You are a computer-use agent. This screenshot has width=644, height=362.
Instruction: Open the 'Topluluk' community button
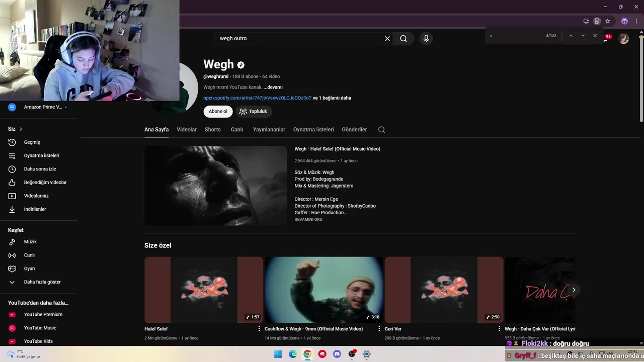tap(254, 112)
